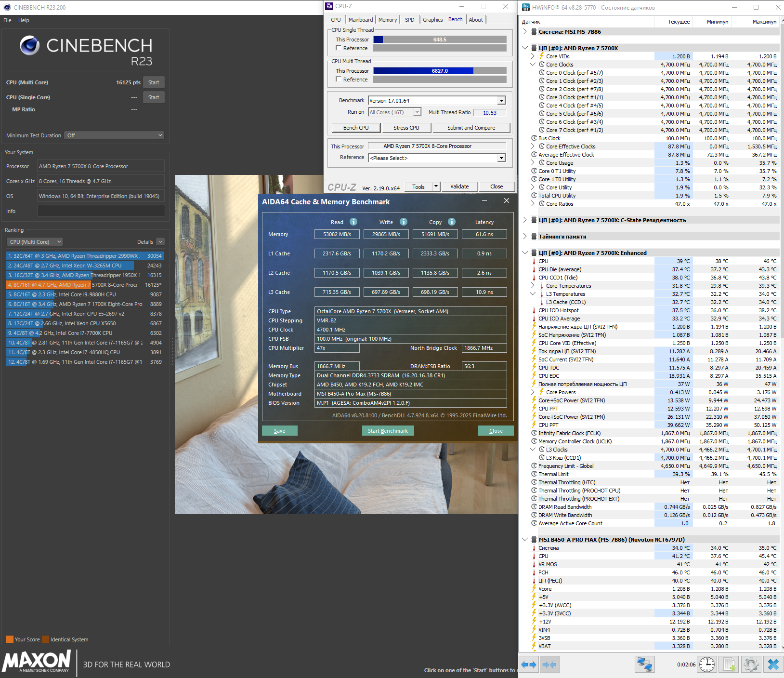Screen dimensions: 784x678
Task: Click the Cinebench title bar app icon
Action: click(7, 7)
